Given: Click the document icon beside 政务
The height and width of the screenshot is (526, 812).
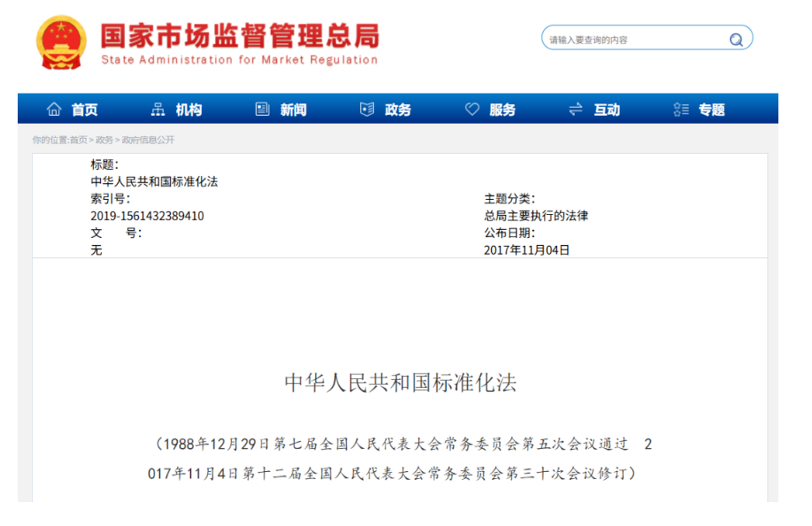Looking at the screenshot, I should tap(367, 110).
